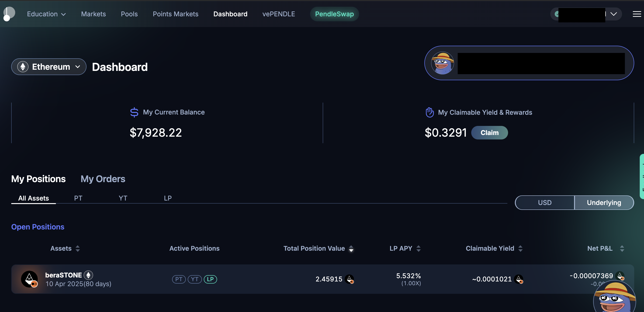This screenshot has width=644, height=312.
Task: Switch display to Underlying
Action: 604,202
